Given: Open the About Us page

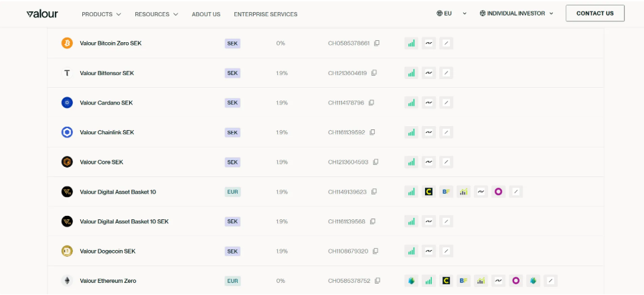Looking at the screenshot, I should 206,14.
